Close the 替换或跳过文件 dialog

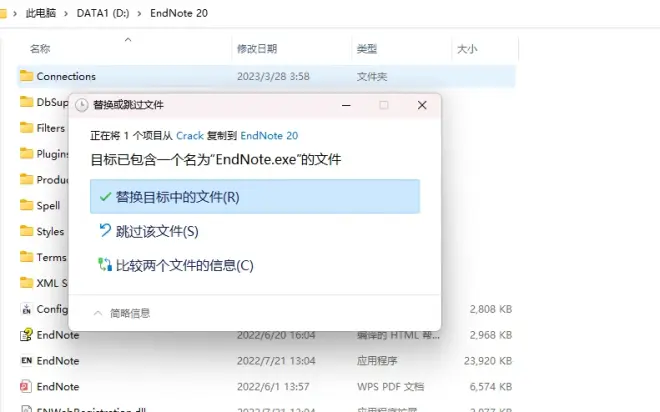coord(422,105)
